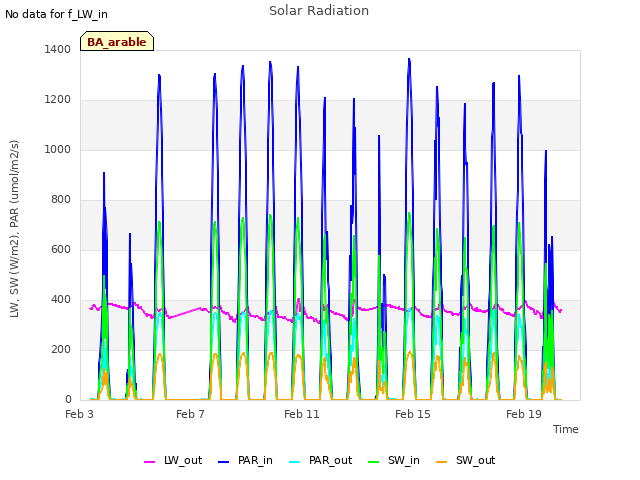Click the 1000 y-axis tick label
Viewport: 640px width, 480px height.
58,149
